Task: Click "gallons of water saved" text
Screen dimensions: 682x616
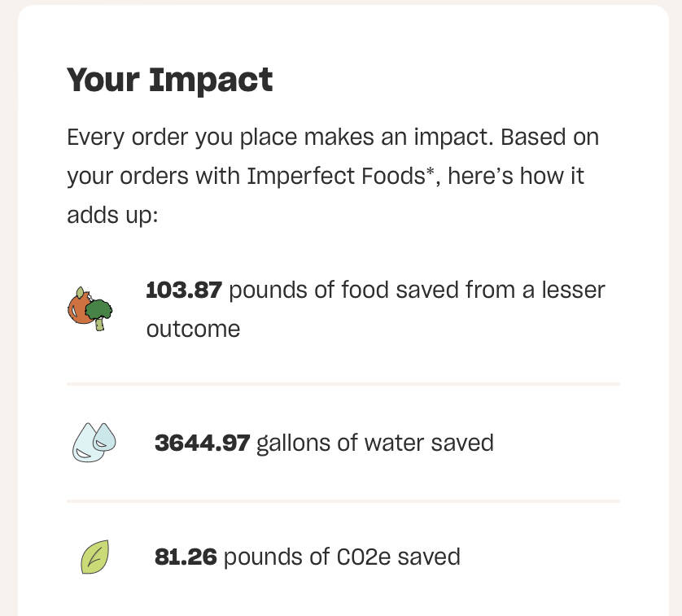Action: click(x=375, y=443)
